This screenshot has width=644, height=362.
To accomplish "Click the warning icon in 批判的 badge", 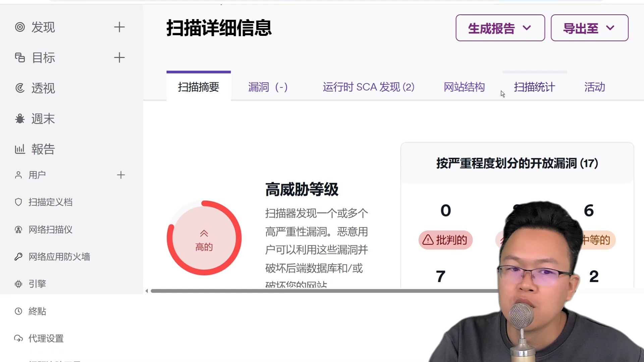I will click(428, 240).
